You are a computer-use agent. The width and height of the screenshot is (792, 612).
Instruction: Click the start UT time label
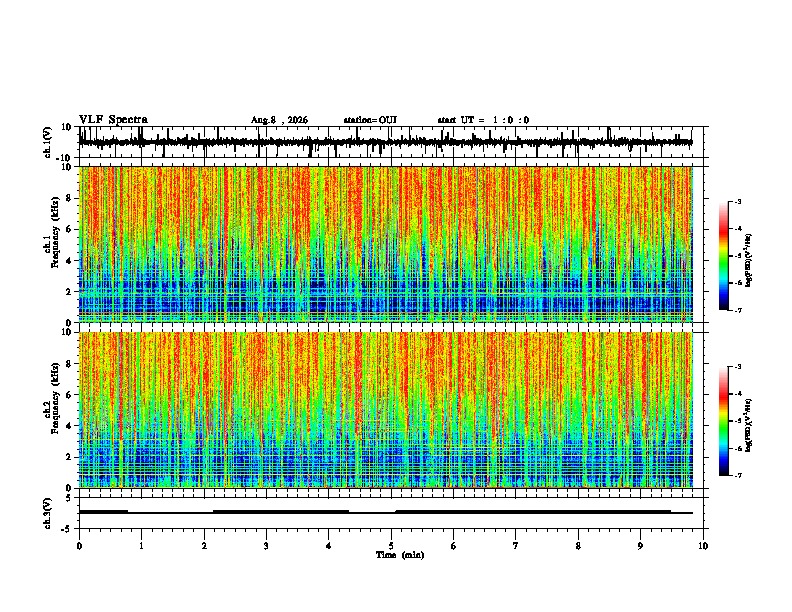(483, 120)
